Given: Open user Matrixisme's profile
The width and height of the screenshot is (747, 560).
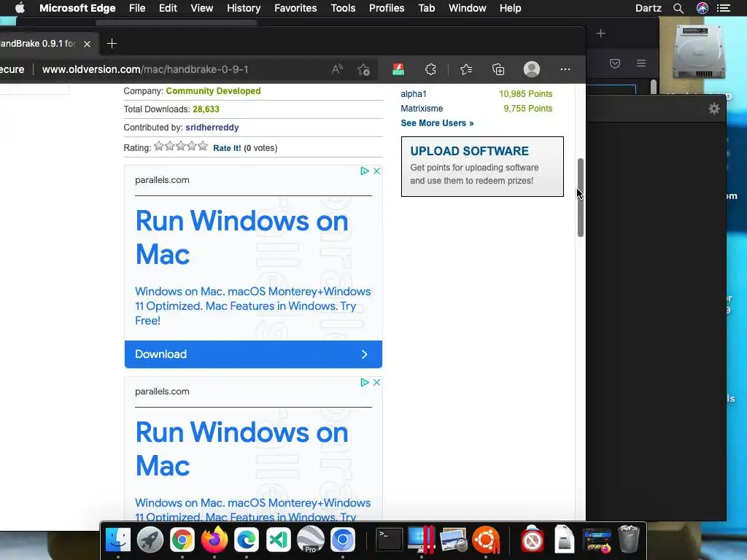Looking at the screenshot, I should tap(422, 109).
